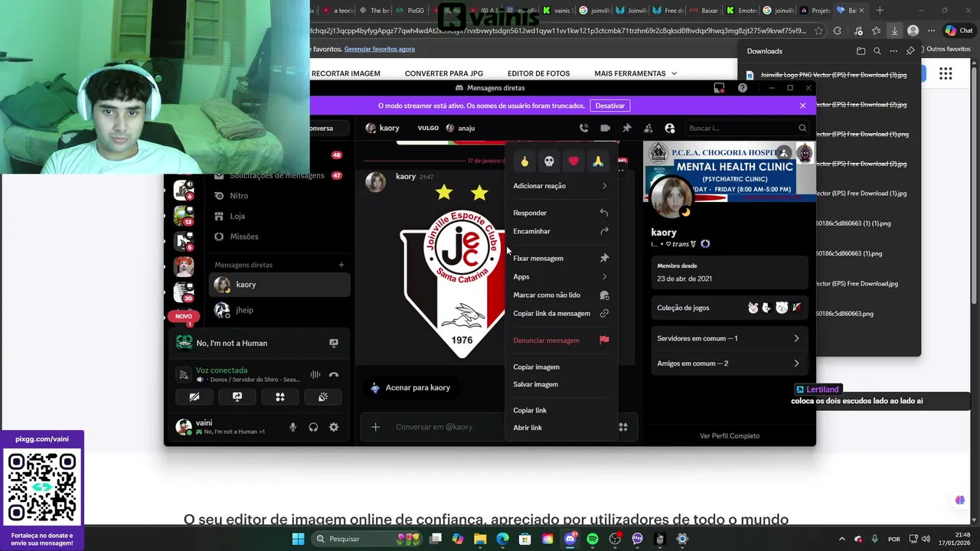Open the jheip direct message
980x551 pixels.
coord(279,310)
